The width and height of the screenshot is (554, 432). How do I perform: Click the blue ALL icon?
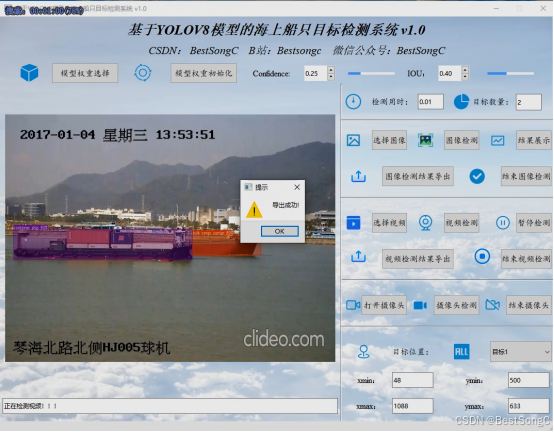click(x=461, y=352)
